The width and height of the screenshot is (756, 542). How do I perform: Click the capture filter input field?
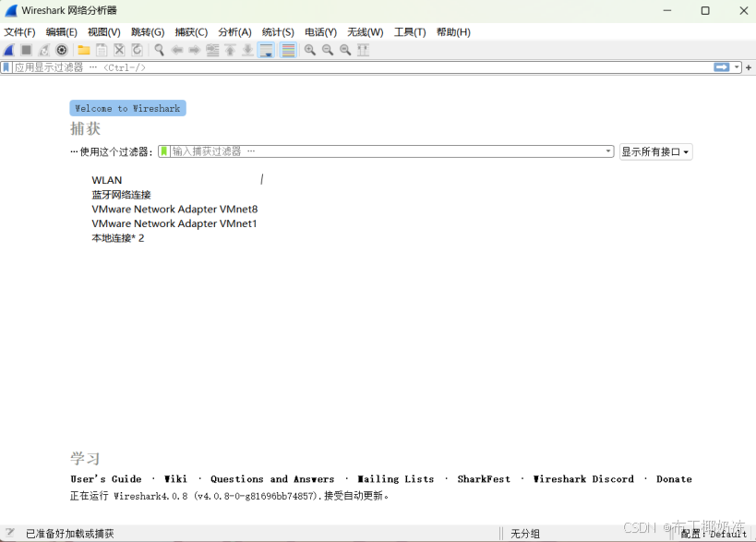387,151
